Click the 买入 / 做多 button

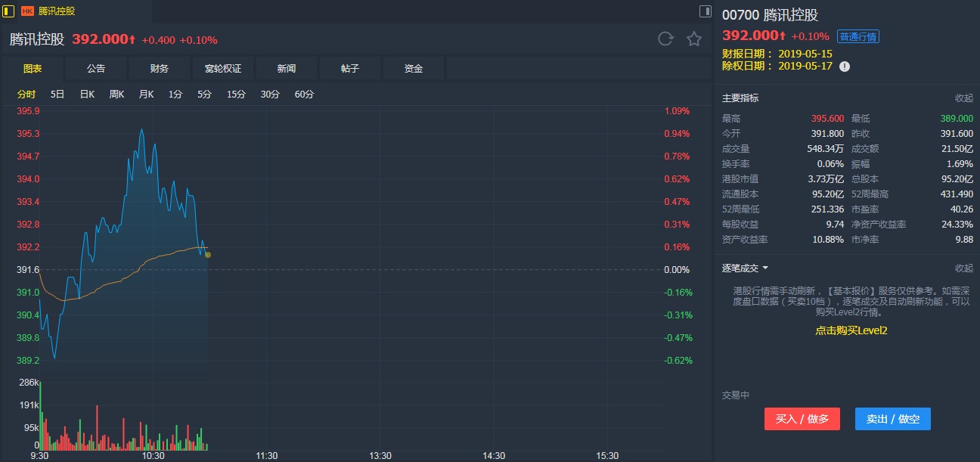coord(802,419)
